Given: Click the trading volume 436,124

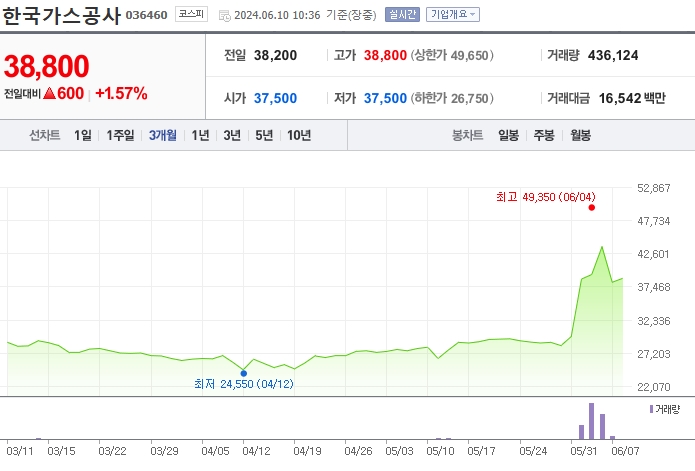Looking at the screenshot, I should (613, 55).
